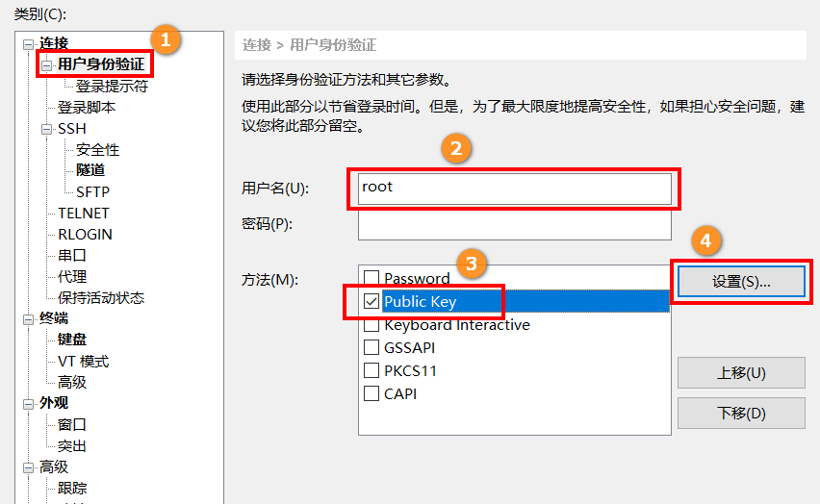Select the 隧道 item under SSH

[90, 171]
